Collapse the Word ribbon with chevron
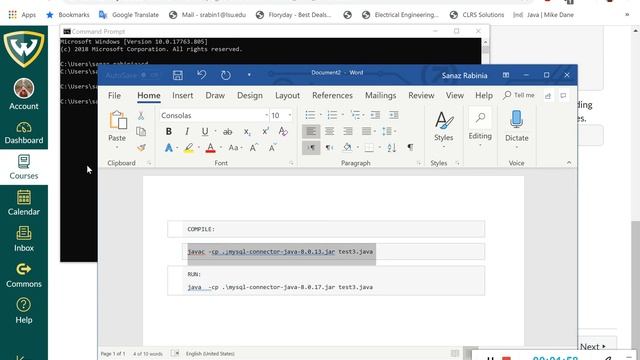The image size is (640, 360). (x=569, y=163)
